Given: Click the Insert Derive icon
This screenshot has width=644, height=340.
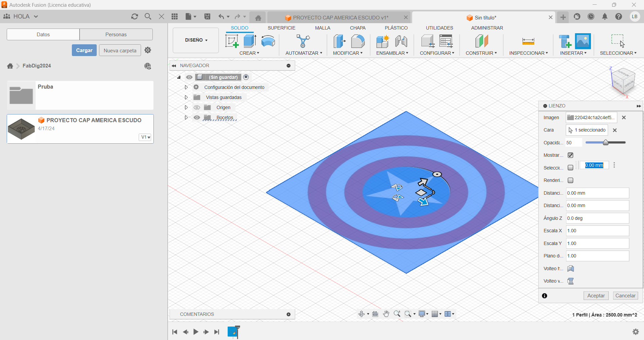Looking at the screenshot, I should 565,42.
